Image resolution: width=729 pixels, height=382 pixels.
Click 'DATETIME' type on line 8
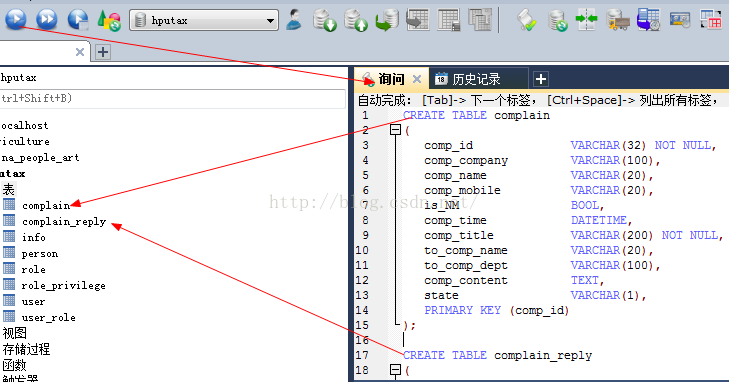point(599,220)
